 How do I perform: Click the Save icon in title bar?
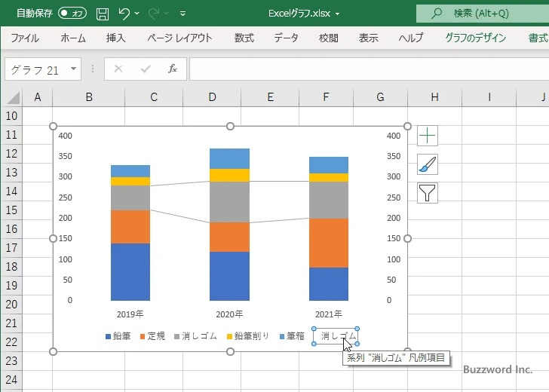[103, 14]
